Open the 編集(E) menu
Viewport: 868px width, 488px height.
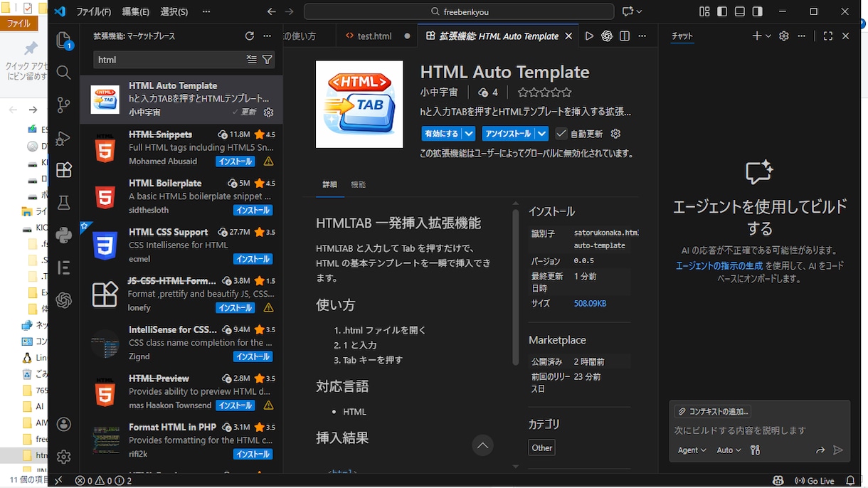(135, 12)
